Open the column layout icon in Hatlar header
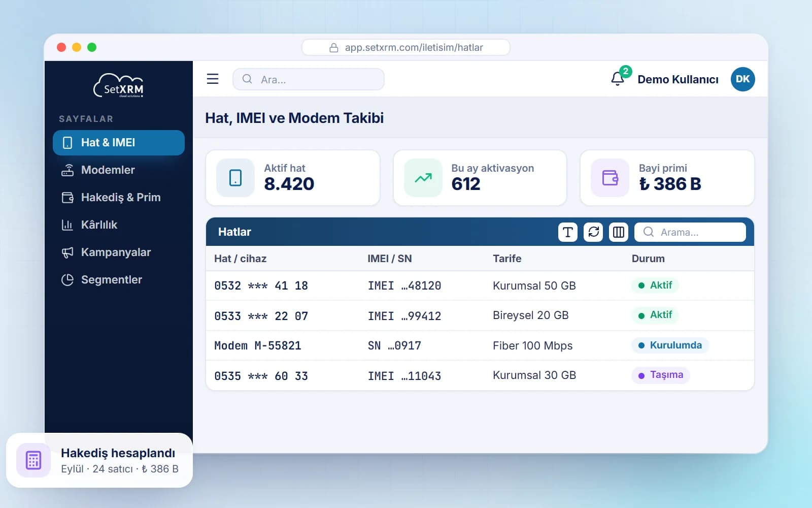The height and width of the screenshot is (508, 812). tap(619, 232)
